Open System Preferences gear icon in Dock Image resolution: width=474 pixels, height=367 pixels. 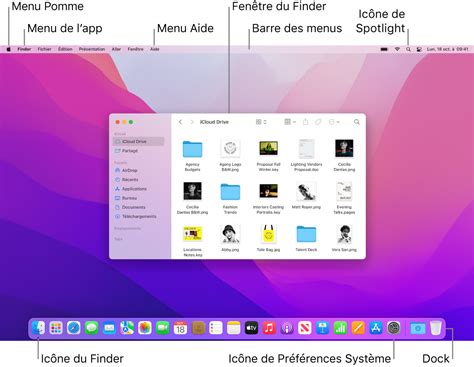tap(394, 328)
